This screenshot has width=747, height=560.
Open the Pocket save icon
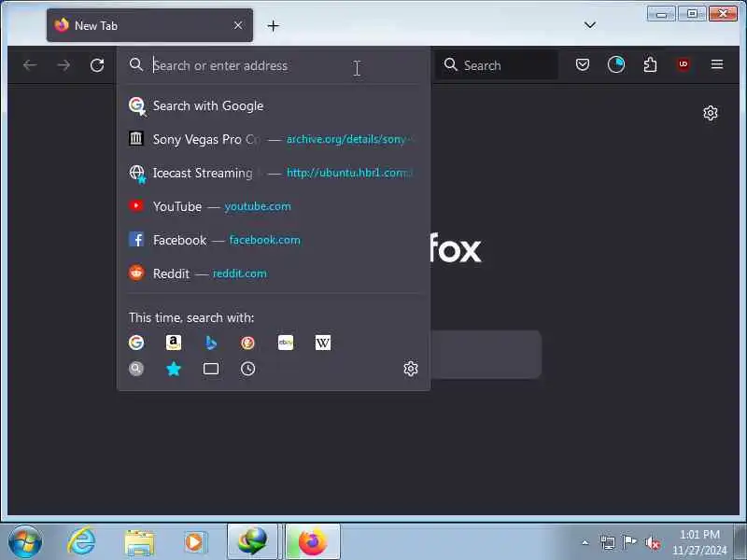pyautogui.click(x=582, y=64)
